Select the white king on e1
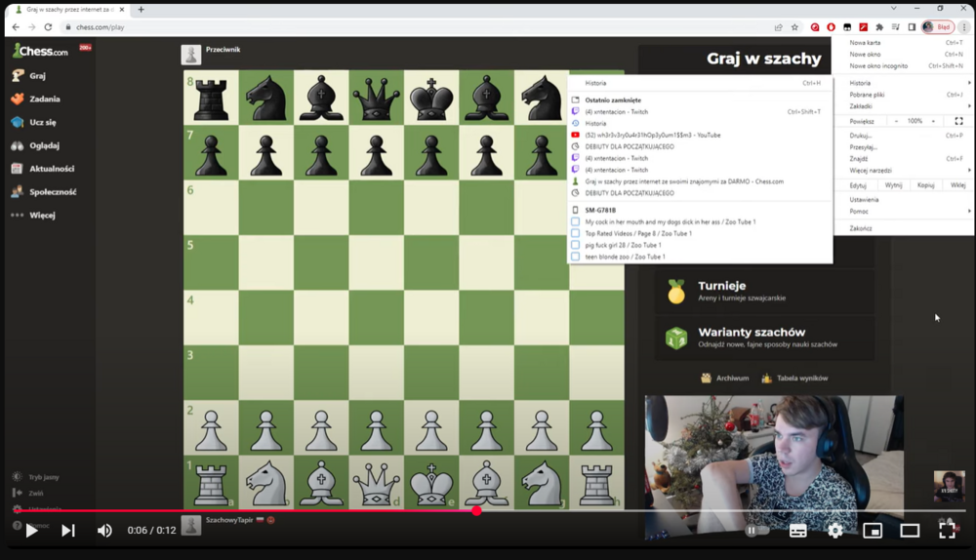Screen dimensions: 976x560 click(431, 483)
